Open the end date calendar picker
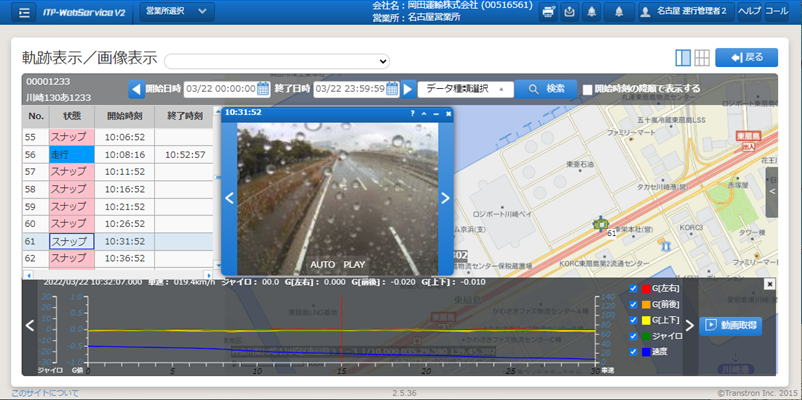This screenshot has width=802, height=400. 392,89
